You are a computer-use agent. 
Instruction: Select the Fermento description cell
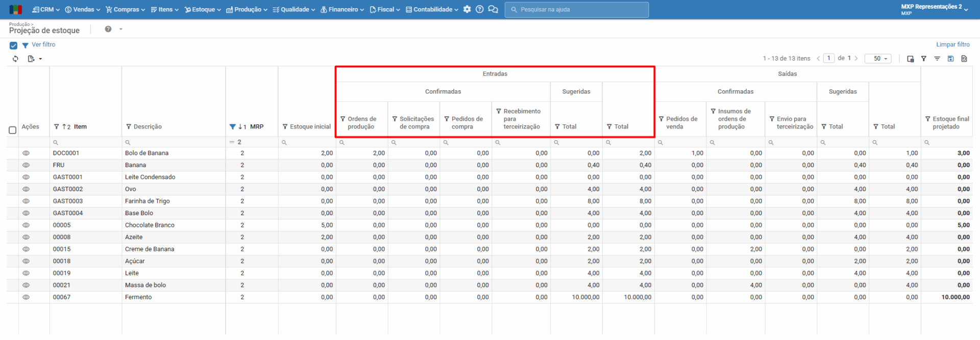(174, 297)
